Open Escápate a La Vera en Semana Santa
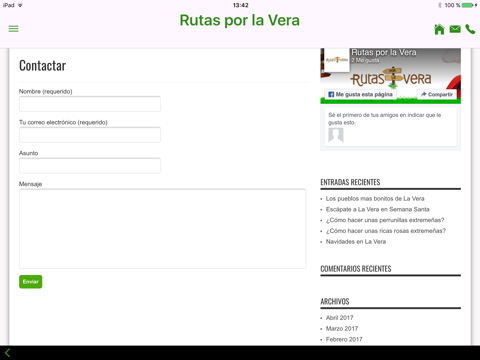Image resolution: width=480 pixels, height=360 pixels. (378, 209)
